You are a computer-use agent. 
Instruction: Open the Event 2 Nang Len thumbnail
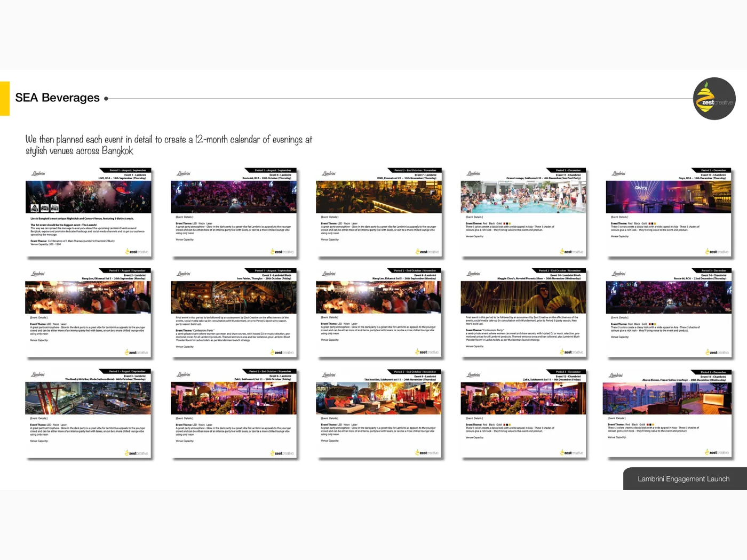pyautogui.click(x=89, y=313)
